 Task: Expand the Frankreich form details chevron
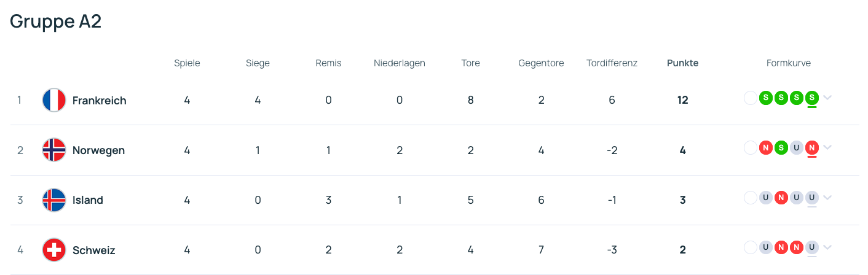[827, 98]
